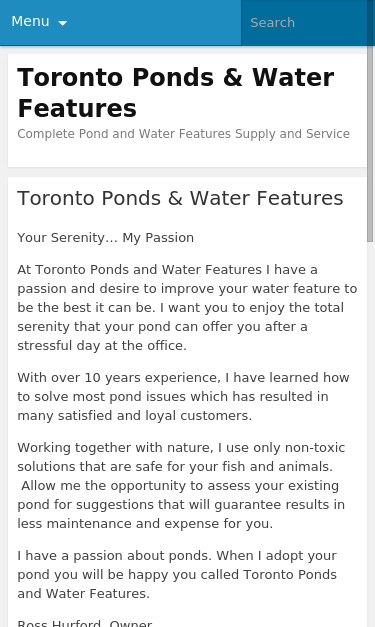Click the caret arrow beside Menu
The height and width of the screenshot is (627, 375).
coord(62,23)
